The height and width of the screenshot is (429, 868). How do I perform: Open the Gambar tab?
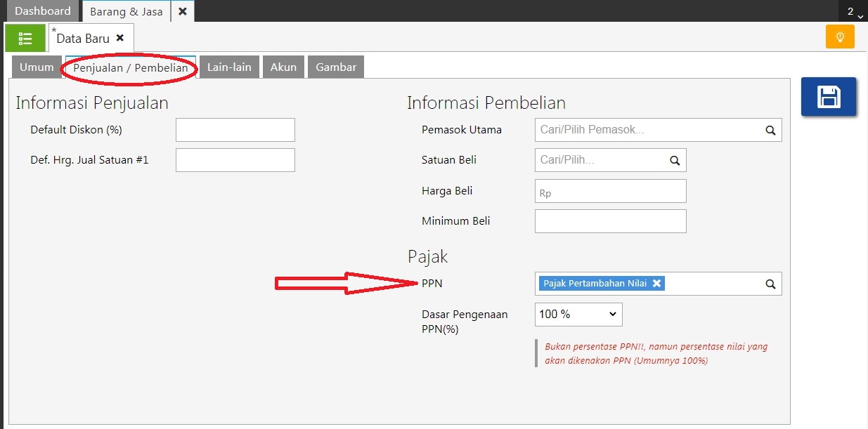coord(336,67)
